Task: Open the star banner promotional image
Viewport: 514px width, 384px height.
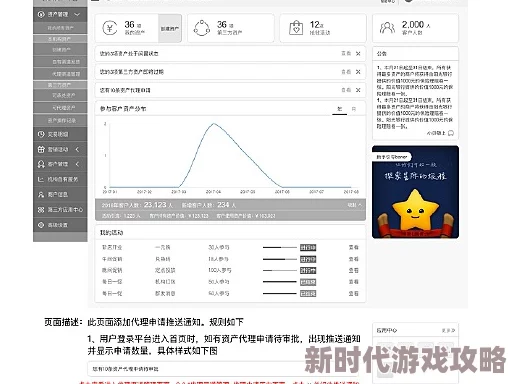Action: [415, 192]
